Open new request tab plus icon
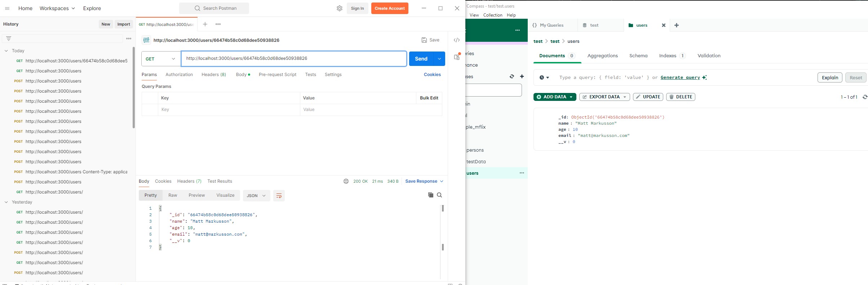The width and height of the screenshot is (868, 285). coord(205,24)
